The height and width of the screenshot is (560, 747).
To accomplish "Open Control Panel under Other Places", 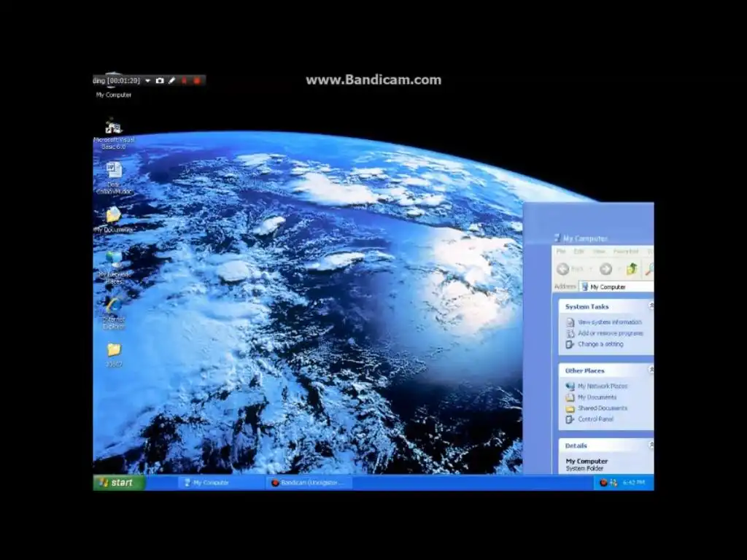I will (595, 419).
